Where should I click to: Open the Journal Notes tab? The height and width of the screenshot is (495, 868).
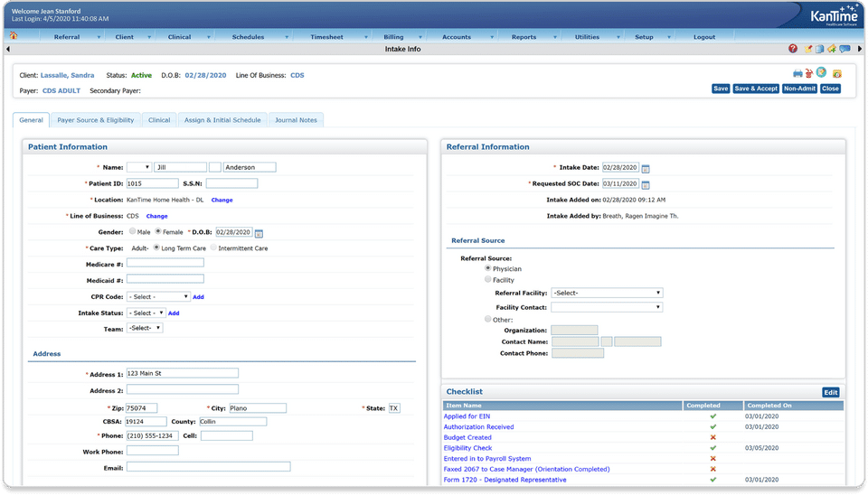pyautogui.click(x=297, y=120)
